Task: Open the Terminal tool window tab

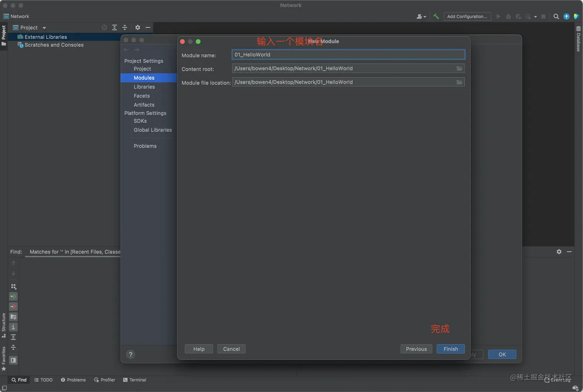Action: tap(134, 380)
